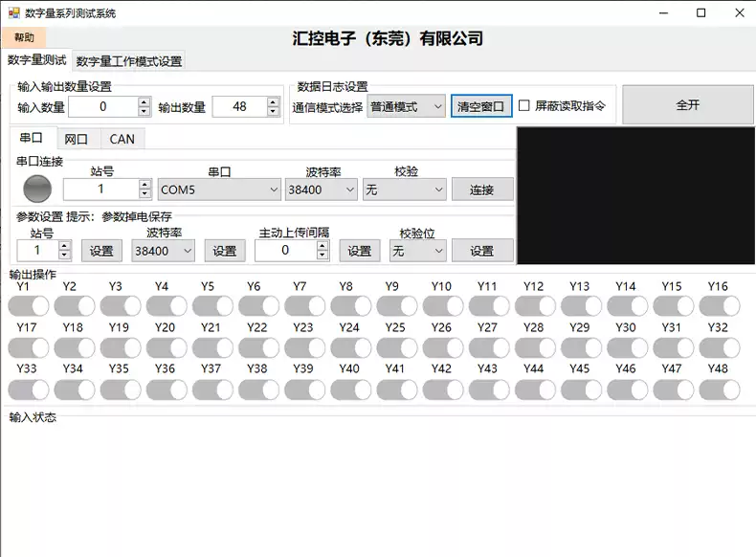
Task: Switch to the 数字量工作模式设置 tab
Action: (129, 61)
